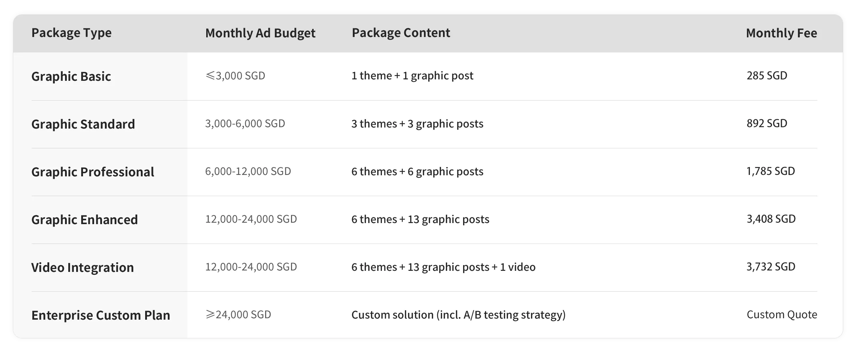Click the 285 SGD monthly fee
This screenshot has height=352, width=868.
pos(767,76)
